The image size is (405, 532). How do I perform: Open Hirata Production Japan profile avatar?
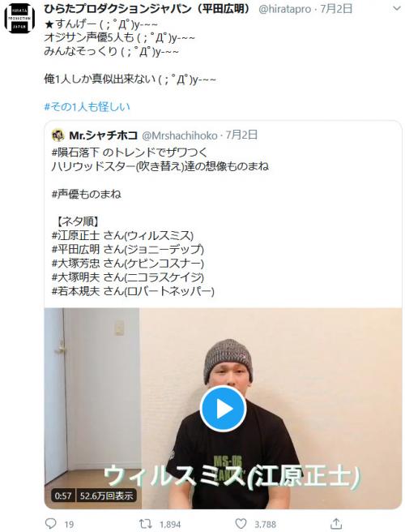tap(19, 19)
